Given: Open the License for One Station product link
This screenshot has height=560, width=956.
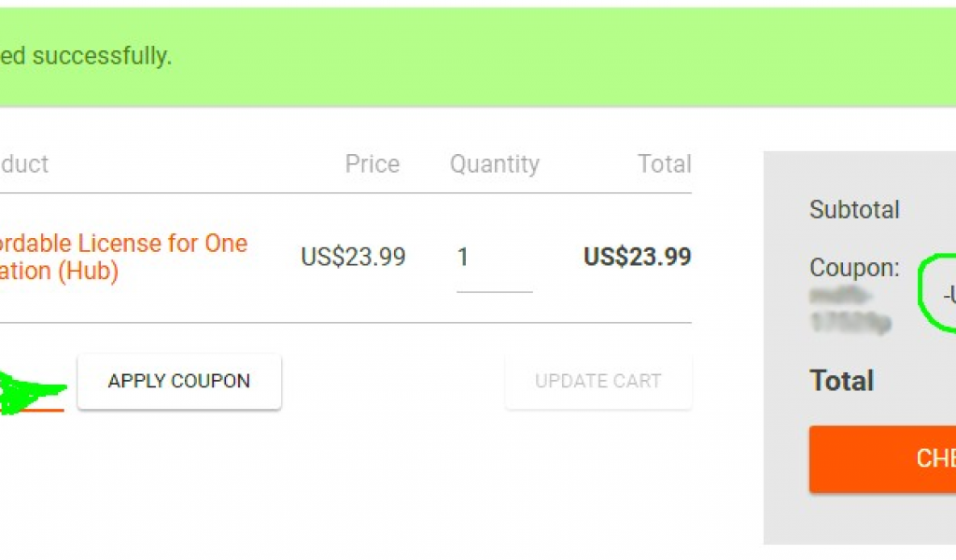Looking at the screenshot, I should [x=124, y=257].
